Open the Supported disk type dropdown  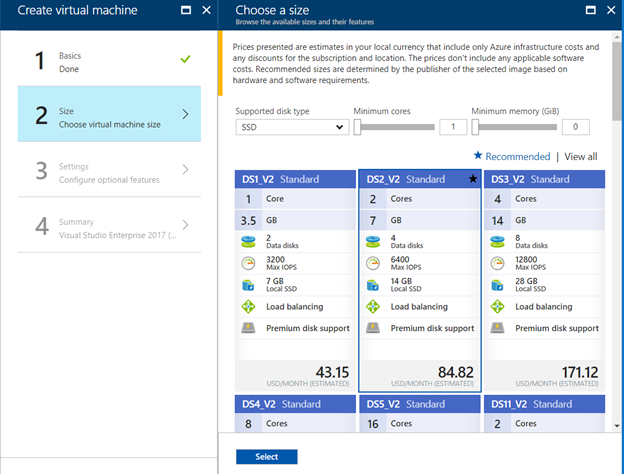(291, 127)
